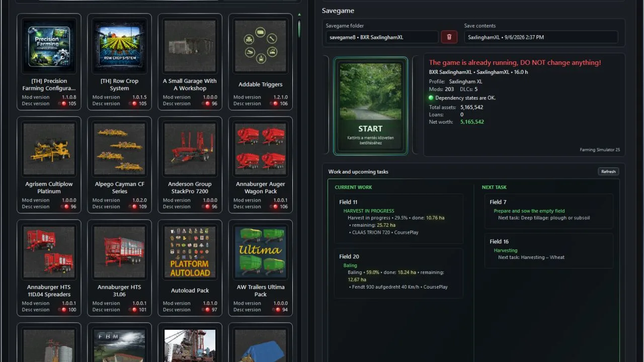Image resolution: width=644 pixels, height=362 pixels.
Task: Click the CLAAS TRION 720 • CoursePlay line
Action: click(384, 232)
